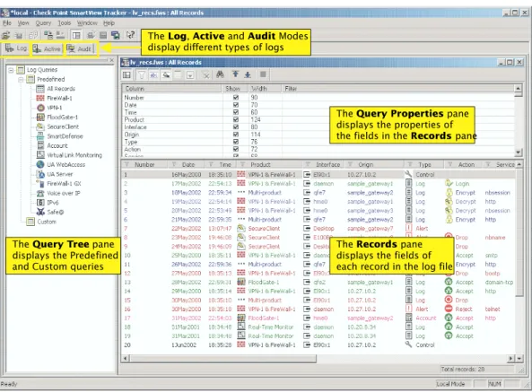
Task: Select the SmartDefense query
Action: click(x=65, y=136)
